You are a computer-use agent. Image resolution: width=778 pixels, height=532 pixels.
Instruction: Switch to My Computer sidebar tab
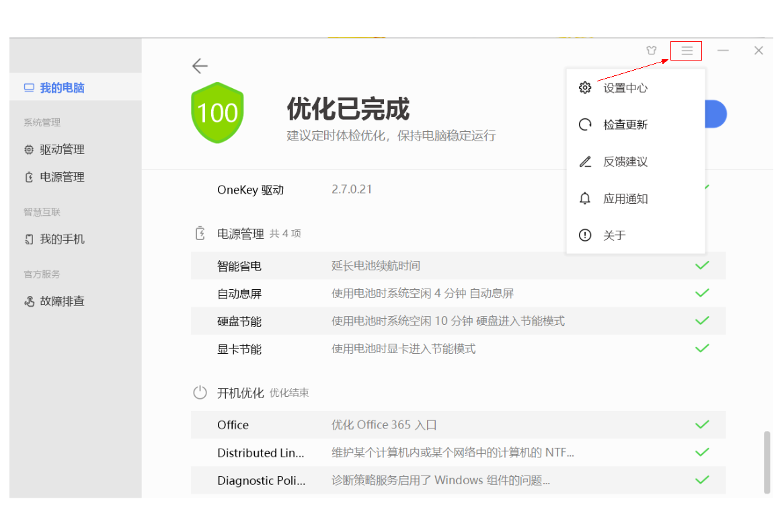(62, 88)
